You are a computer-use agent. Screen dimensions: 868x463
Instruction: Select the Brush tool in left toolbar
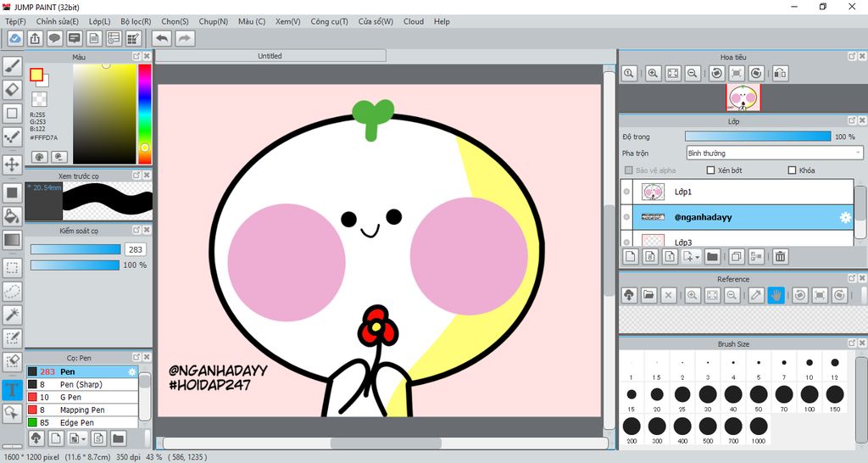(12, 66)
